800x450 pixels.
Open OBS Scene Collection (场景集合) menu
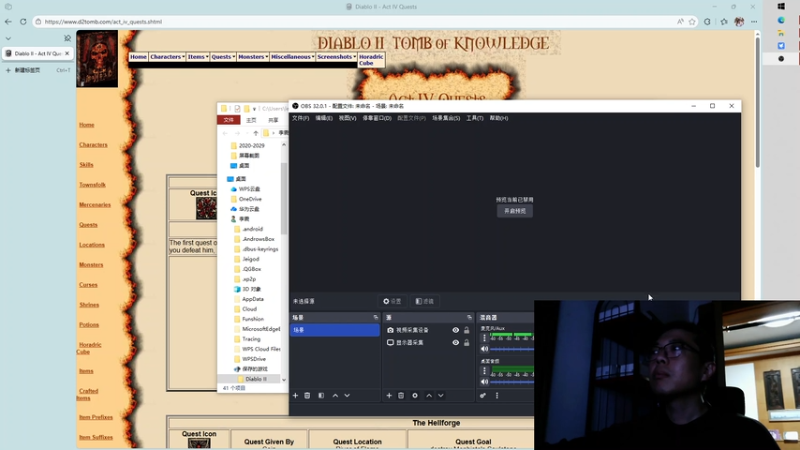[x=446, y=118]
